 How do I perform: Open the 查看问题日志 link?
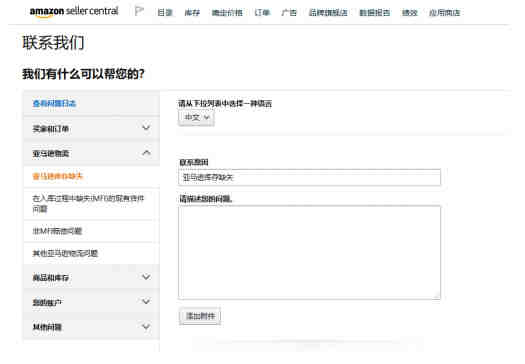coord(54,103)
